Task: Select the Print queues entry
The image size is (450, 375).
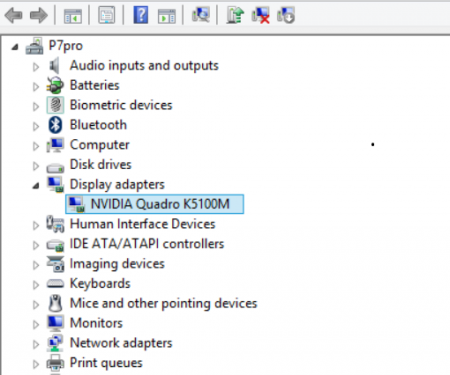Action: point(106,363)
